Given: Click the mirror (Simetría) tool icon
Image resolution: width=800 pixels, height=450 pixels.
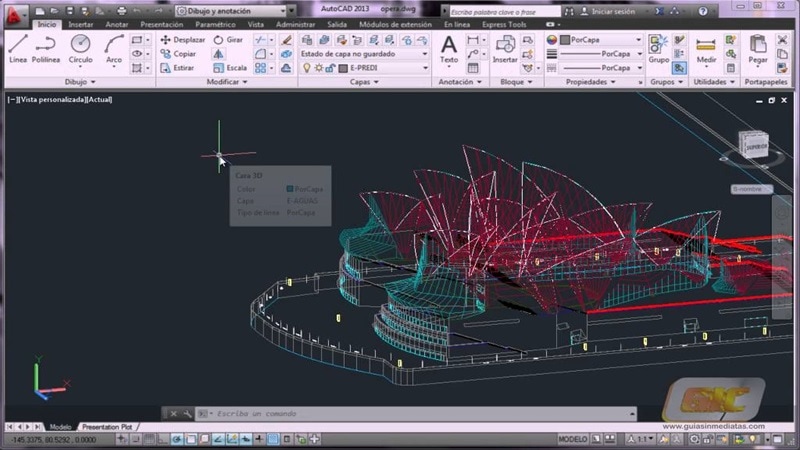Looking at the screenshot, I should click(218, 54).
